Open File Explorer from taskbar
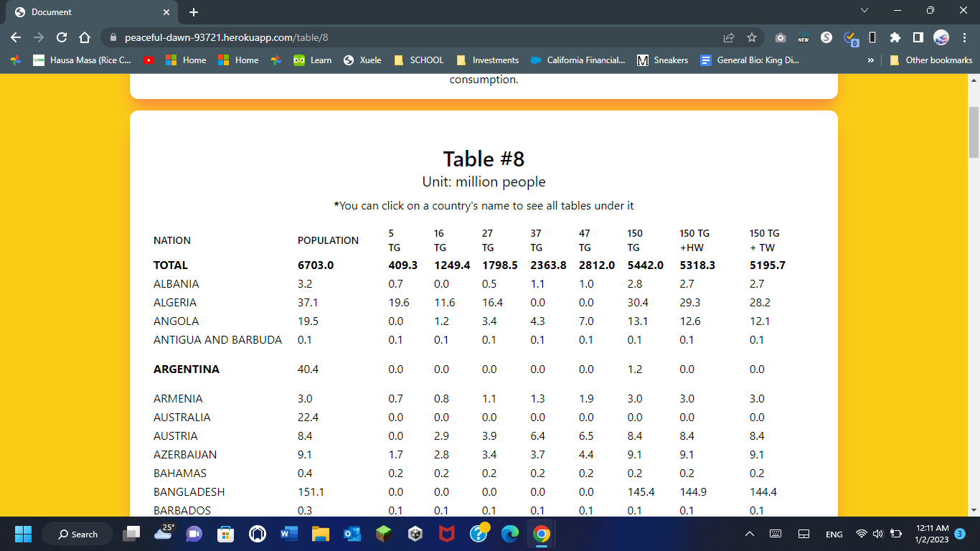The image size is (980, 551). click(320, 534)
